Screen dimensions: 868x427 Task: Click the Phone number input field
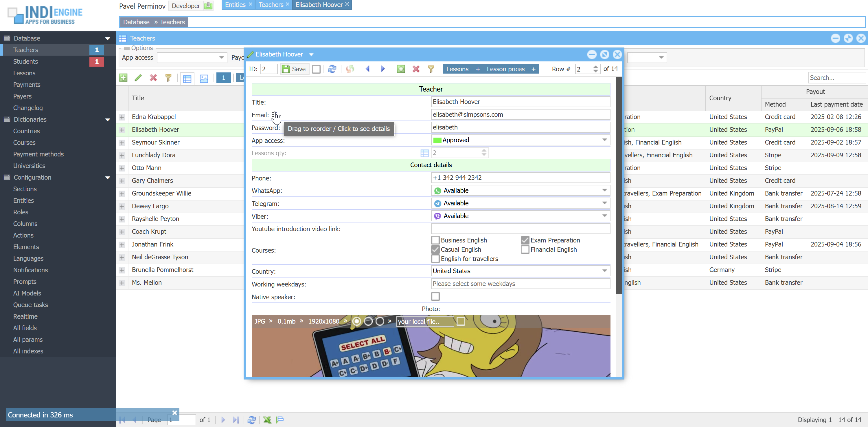coord(520,178)
